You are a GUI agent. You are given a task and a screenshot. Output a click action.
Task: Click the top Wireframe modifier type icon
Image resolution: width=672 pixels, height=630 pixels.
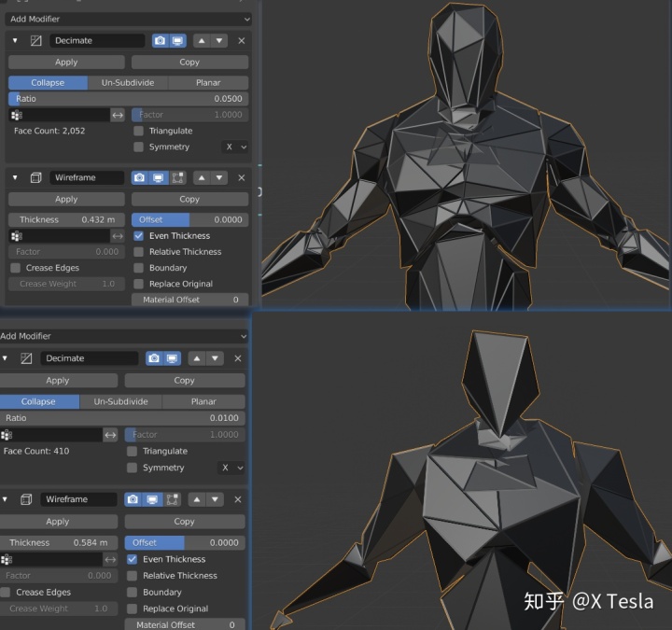pyautogui.click(x=36, y=178)
